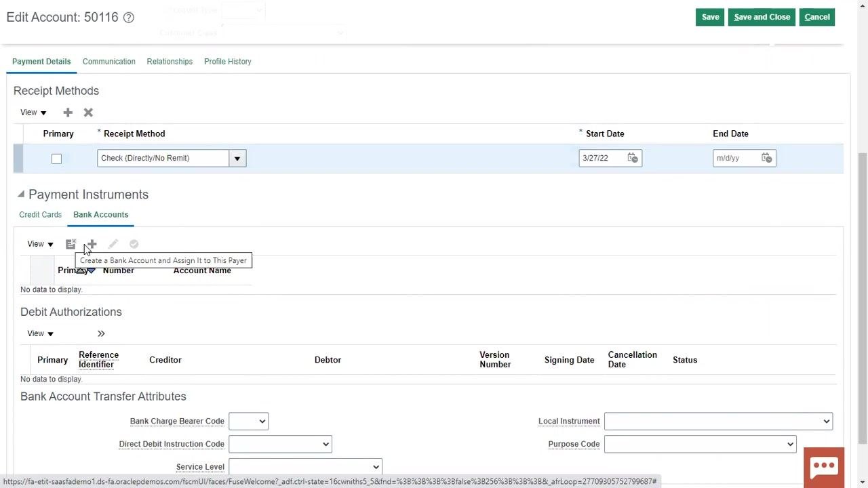Click the Status column header
This screenshot has width=868, height=488.
click(685, 360)
